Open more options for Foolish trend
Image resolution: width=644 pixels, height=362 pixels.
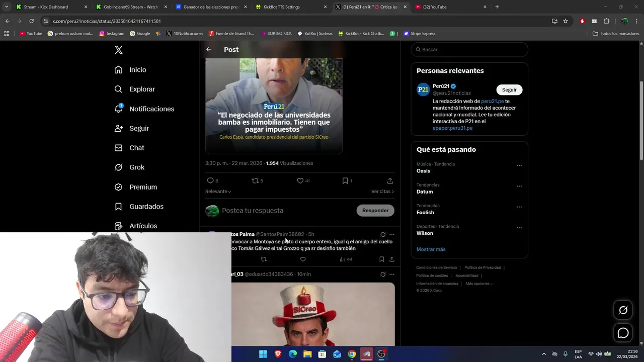click(x=519, y=207)
